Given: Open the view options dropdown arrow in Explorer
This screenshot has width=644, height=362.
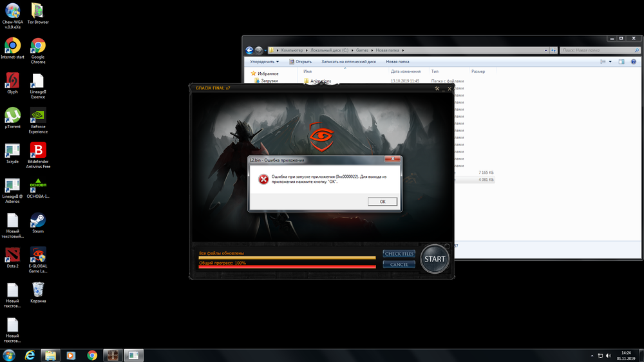Looking at the screenshot, I should point(611,62).
